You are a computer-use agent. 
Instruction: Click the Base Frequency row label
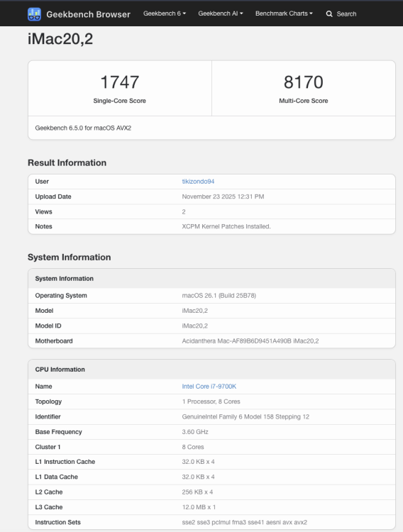[x=59, y=432]
